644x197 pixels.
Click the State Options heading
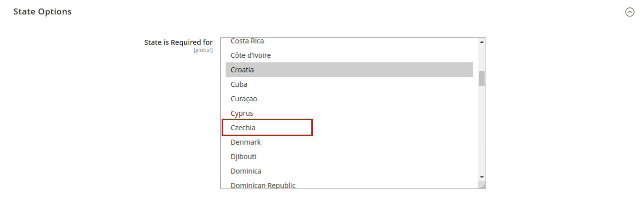(x=42, y=11)
